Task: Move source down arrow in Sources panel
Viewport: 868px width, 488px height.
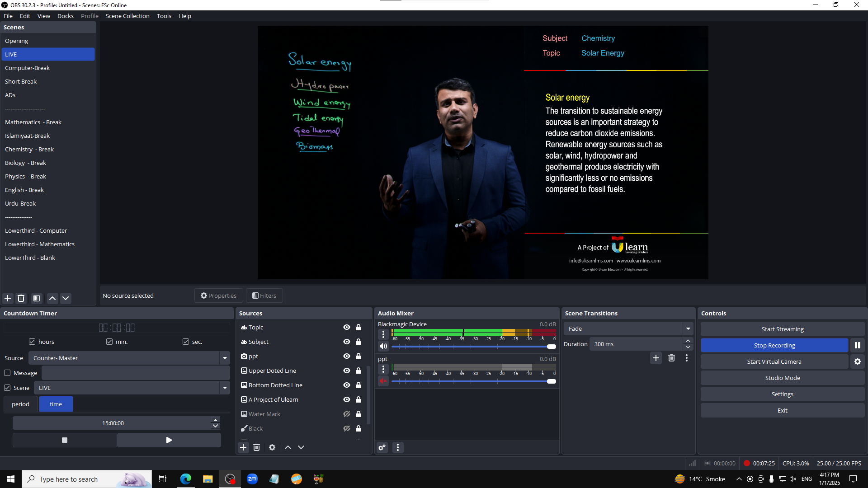Action: (x=301, y=447)
